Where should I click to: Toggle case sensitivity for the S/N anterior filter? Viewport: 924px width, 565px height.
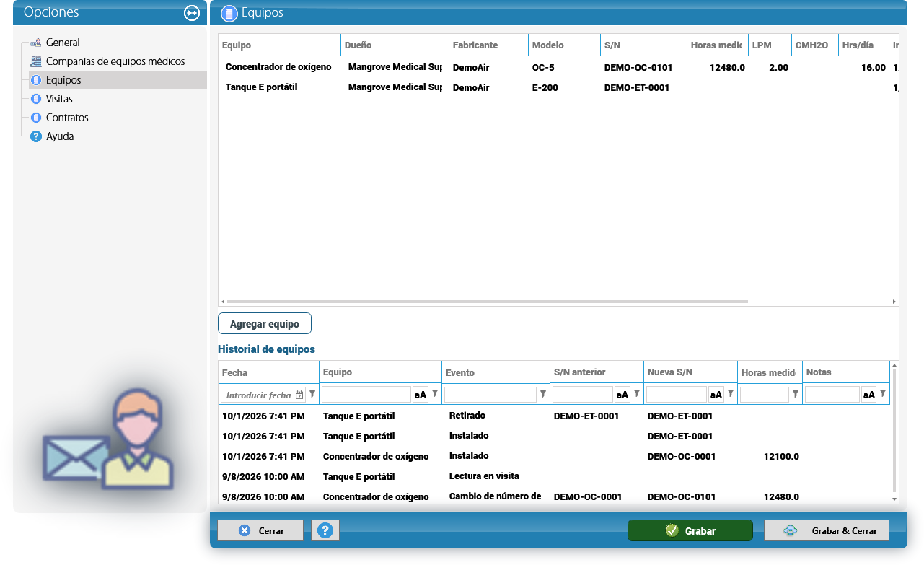coord(622,395)
